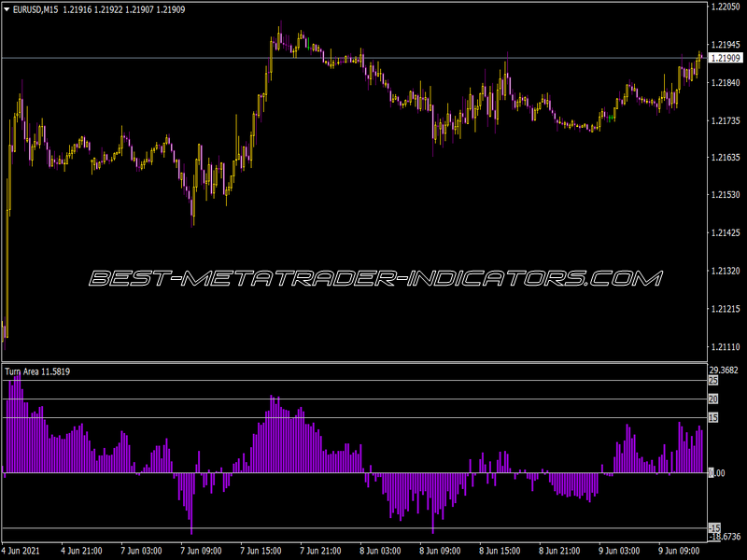Click time axis label 8 Jun 03:00
The width and height of the screenshot is (747, 560).
pyautogui.click(x=380, y=551)
